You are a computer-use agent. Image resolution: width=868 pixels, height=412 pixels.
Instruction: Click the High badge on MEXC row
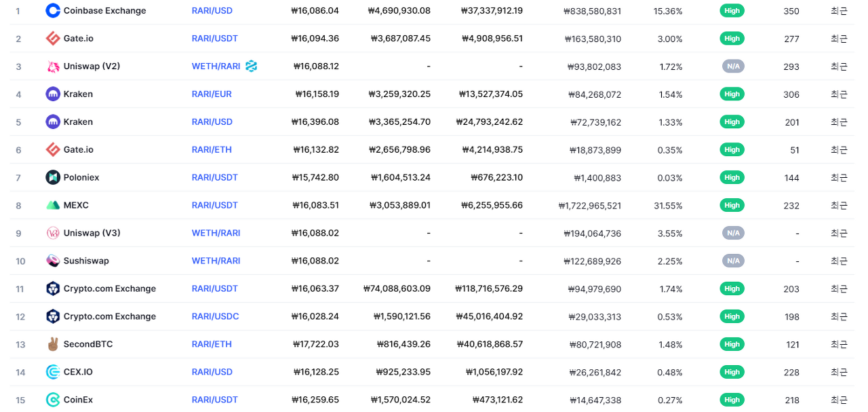tap(732, 206)
